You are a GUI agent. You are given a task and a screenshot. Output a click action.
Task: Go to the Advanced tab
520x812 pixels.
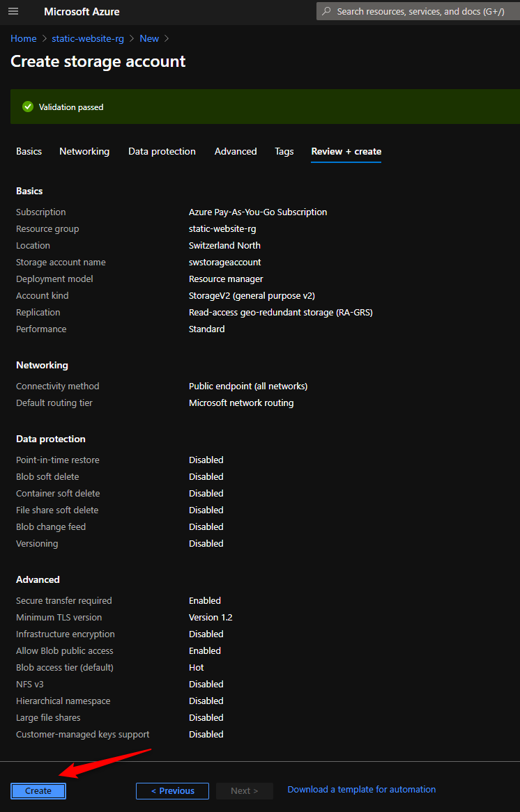click(x=236, y=151)
